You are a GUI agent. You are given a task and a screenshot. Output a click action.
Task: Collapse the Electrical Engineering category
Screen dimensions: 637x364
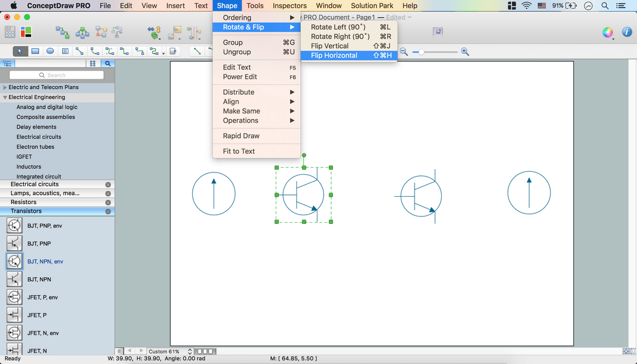[x=5, y=97]
